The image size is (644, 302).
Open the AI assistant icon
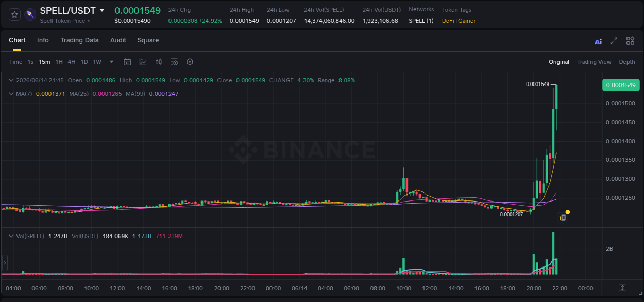[x=598, y=41]
